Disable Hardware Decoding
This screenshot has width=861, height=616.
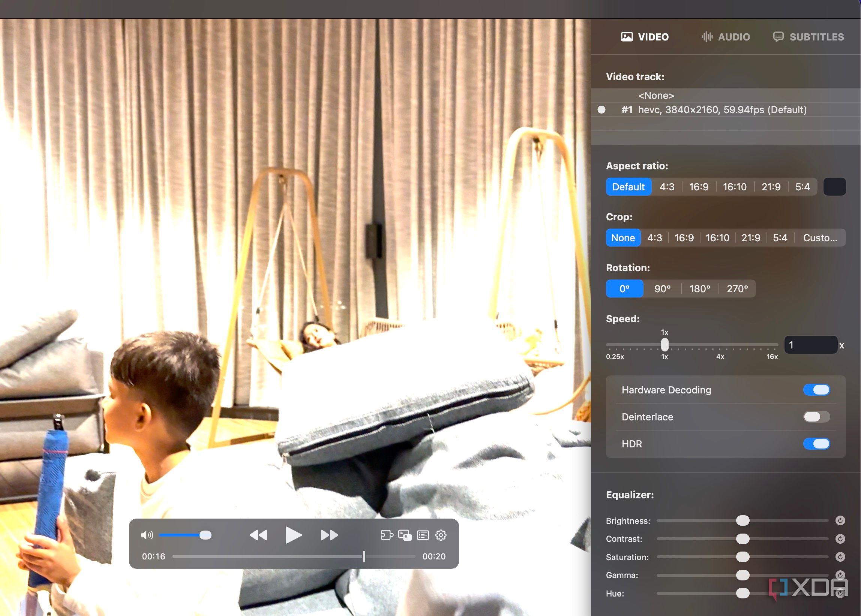coord(817,390)
